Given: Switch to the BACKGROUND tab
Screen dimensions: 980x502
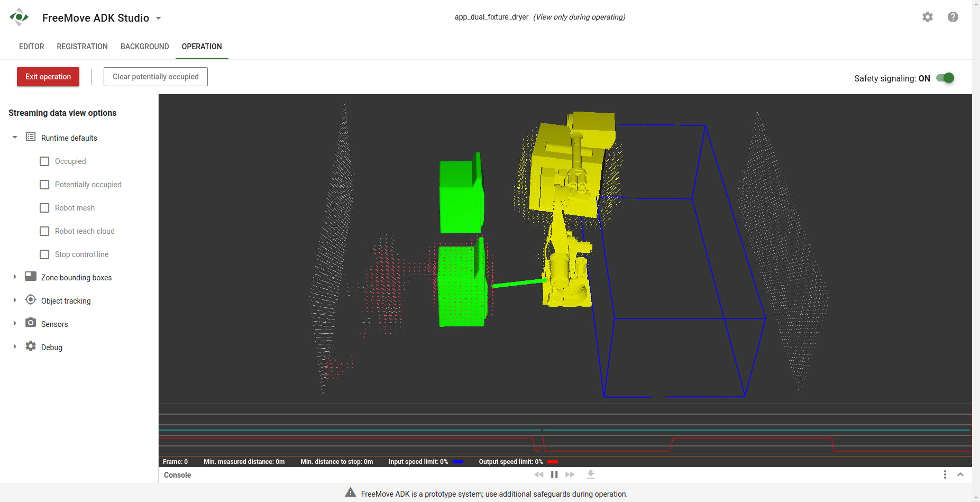Looking at the screenshot, I should 145,47.
